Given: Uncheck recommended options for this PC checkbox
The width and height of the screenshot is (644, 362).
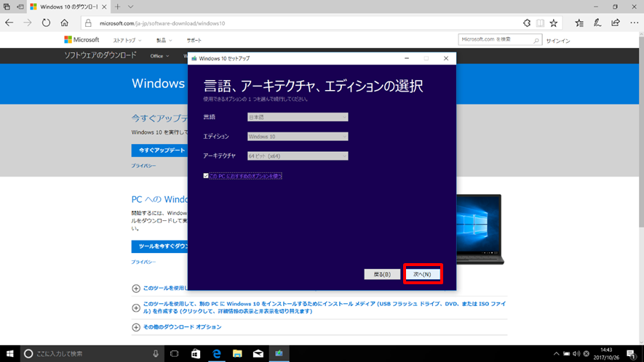Looking at the screenshot, I should (206, 176).
